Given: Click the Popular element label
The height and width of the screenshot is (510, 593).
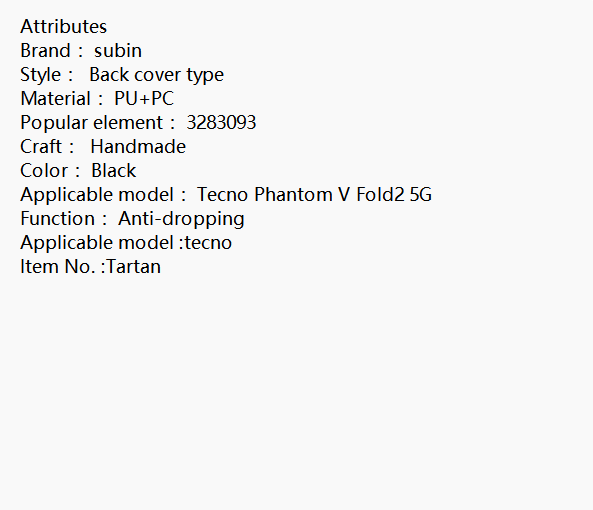Looking at the screenshot, I should tap(92, 122).
